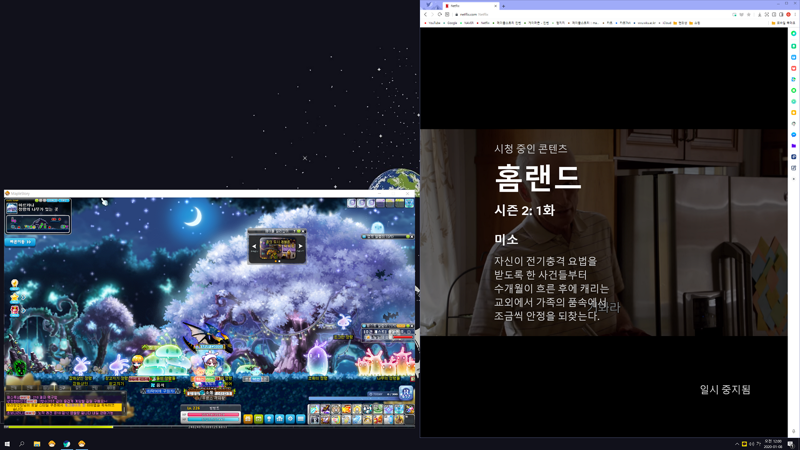Viewport: 800px width, 450px height.
Task: Open File Explorer from the taskbar
Action: tap(37, 444)
